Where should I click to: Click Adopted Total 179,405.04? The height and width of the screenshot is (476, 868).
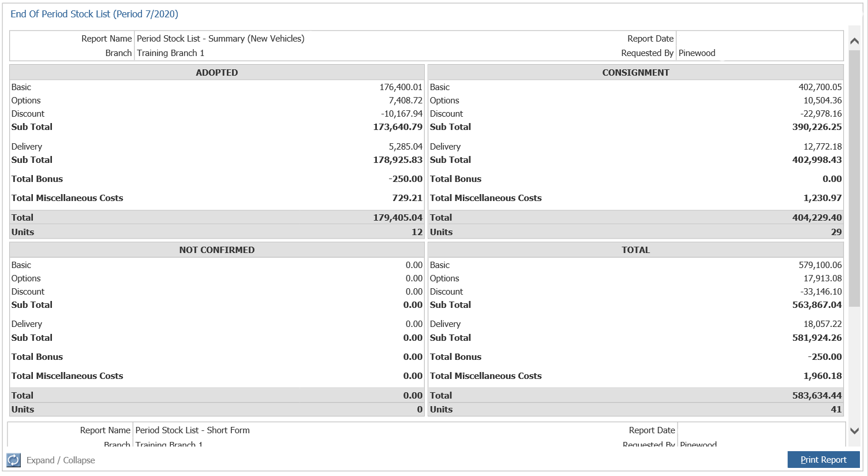coord(398,218)
